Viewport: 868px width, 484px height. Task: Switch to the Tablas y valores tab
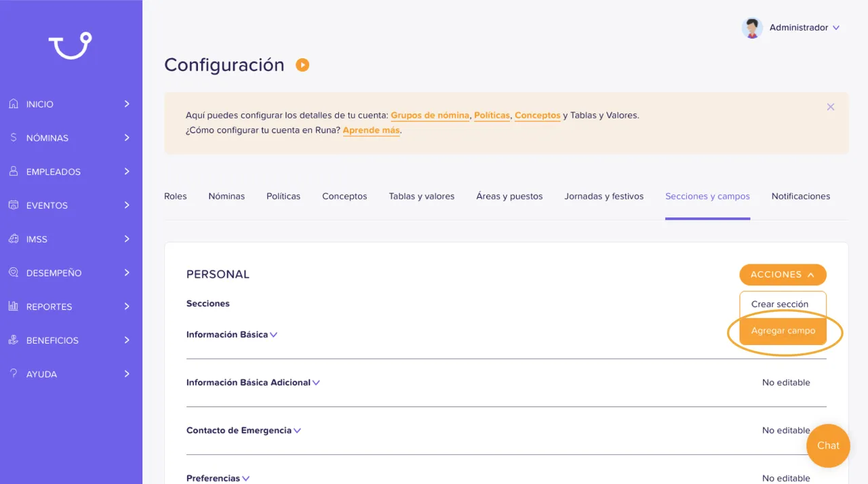coord(422,197)
